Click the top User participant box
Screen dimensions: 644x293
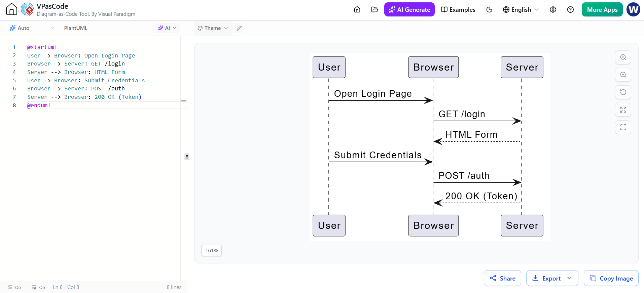329,67
